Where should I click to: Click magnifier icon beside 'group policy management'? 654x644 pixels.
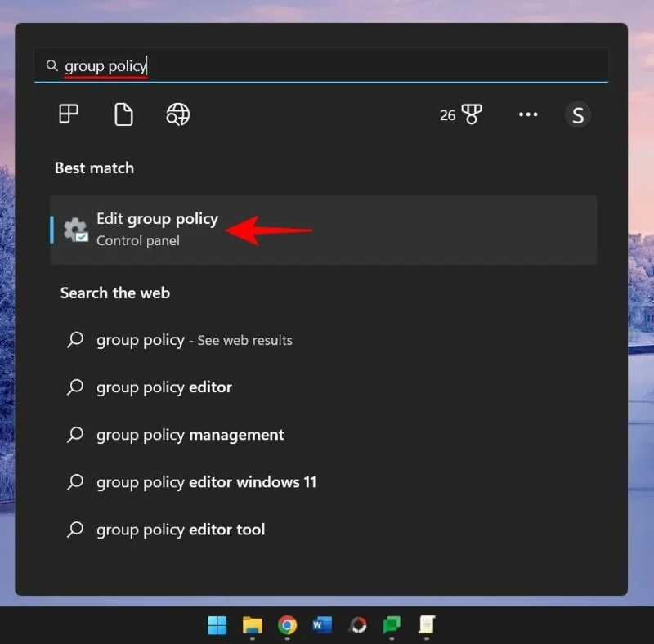75,435
